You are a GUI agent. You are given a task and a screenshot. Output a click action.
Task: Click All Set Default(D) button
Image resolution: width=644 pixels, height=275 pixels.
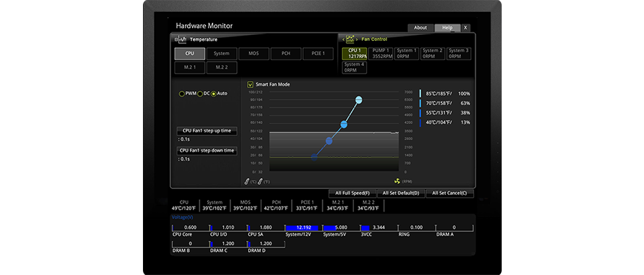pyautogui.click(x=400, y=193)
